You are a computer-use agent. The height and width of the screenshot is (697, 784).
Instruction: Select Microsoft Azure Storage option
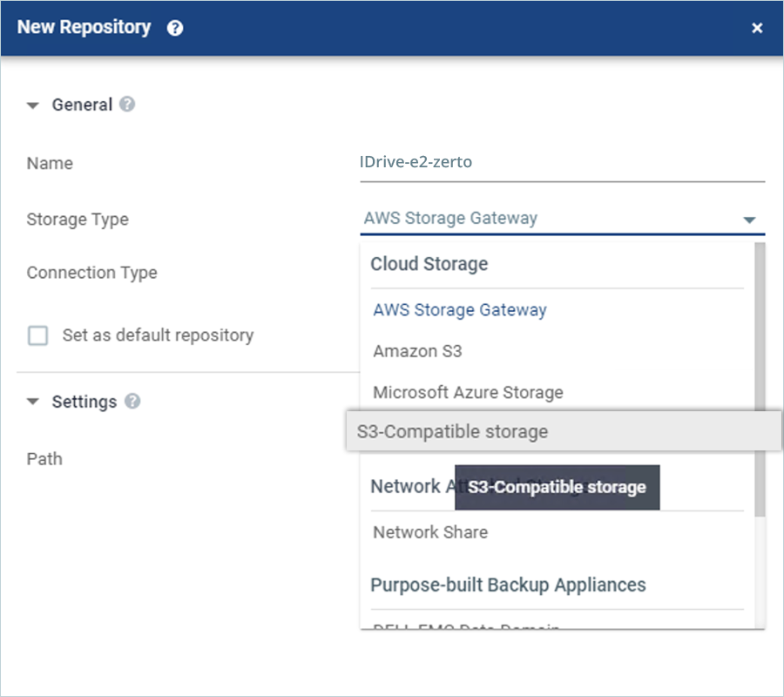(x=468, y=392)
